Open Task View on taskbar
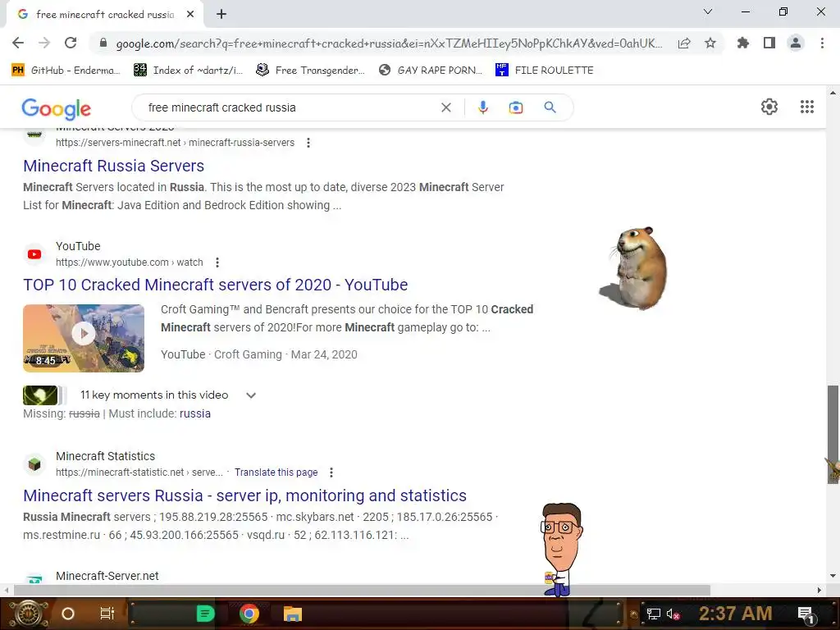 107,614
